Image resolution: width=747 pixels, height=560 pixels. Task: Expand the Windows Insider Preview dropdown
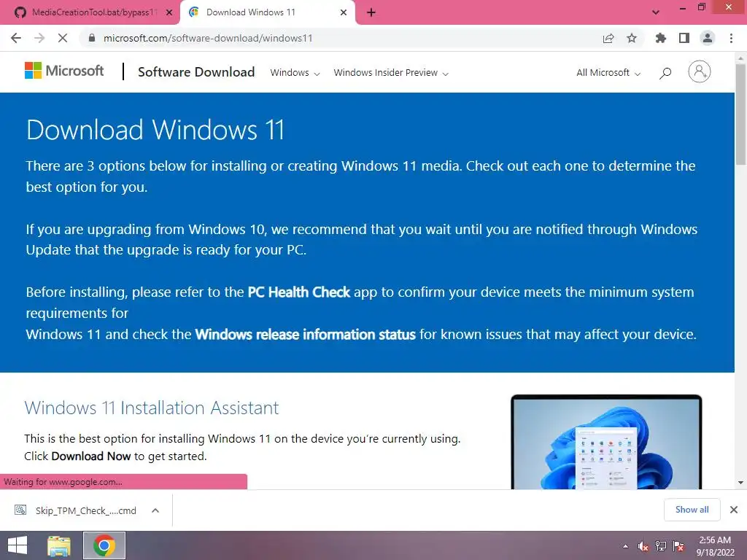(391, 73)
